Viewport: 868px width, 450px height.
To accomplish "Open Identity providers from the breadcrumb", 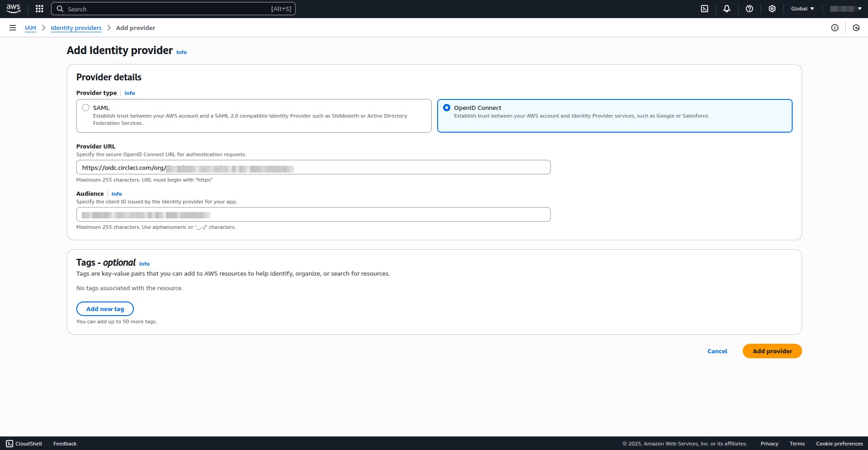I will [76, 28].
